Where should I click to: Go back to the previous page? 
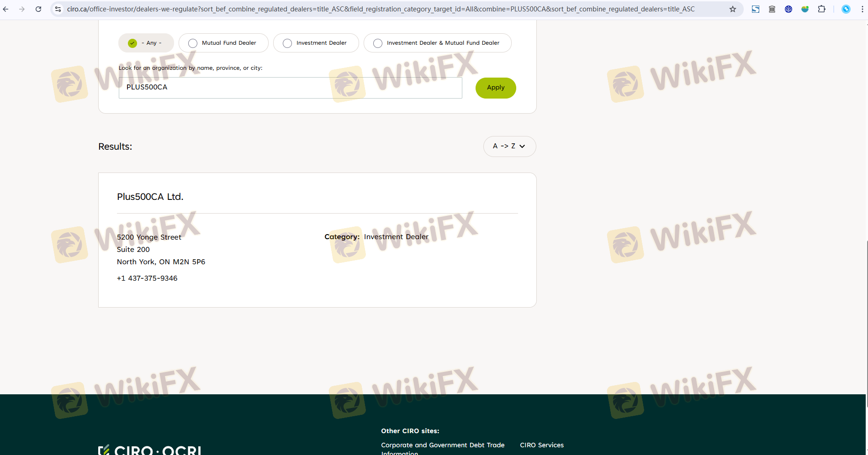pyautogui.click(x=5, y=9)
